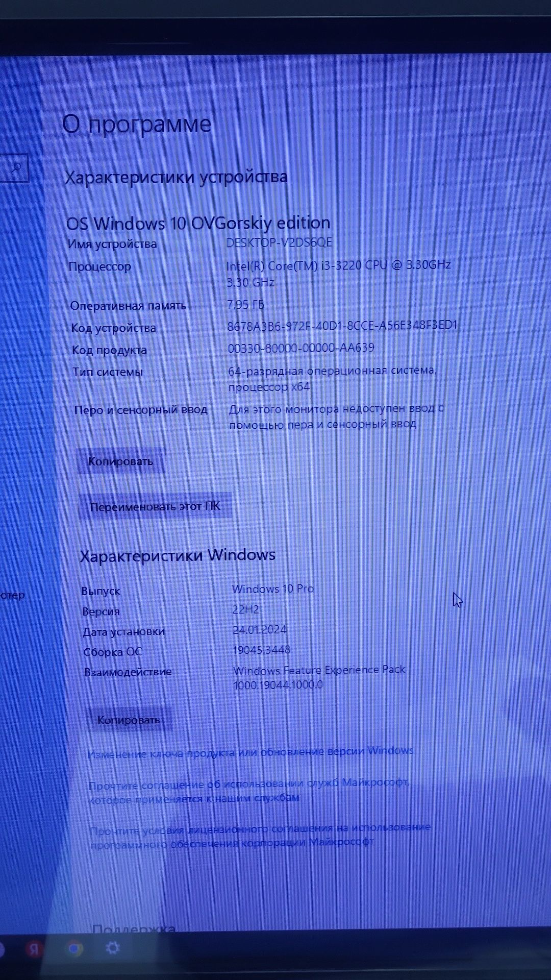Click the Код продукта label
Image resolution: width=551 pixels, height=980 pixels.
click(x=109, y=350)
